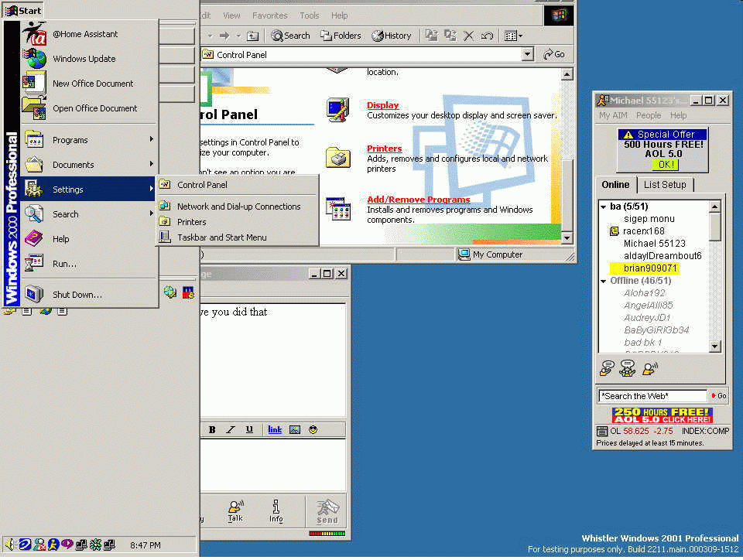Click the Start button
The width and height of the screenshot is (743, 560).
(22, 10)
